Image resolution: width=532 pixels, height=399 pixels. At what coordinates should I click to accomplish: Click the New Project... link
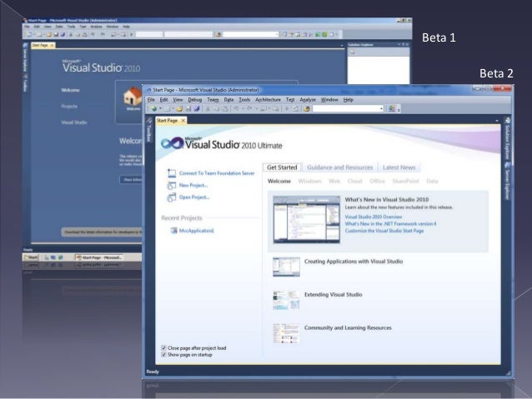[x=193, y=186]
